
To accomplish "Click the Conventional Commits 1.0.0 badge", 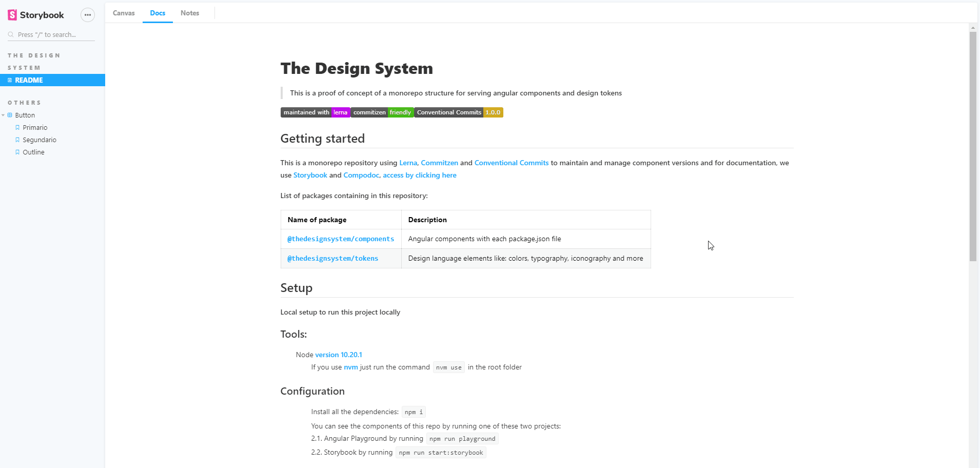I will point(459,112).
